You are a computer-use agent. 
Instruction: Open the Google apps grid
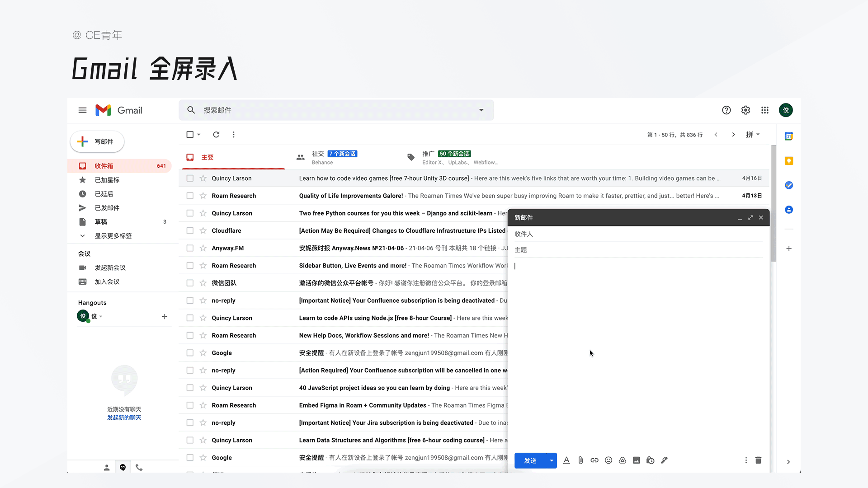[765, 110]
